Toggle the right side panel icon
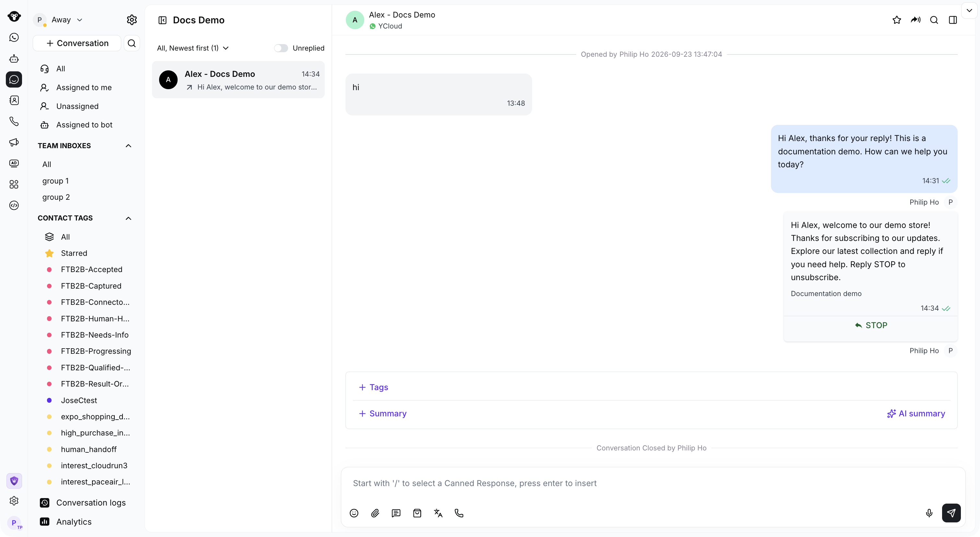Viewport: 980px width, 537px height. pyautogui.click(x=952, y=20)
